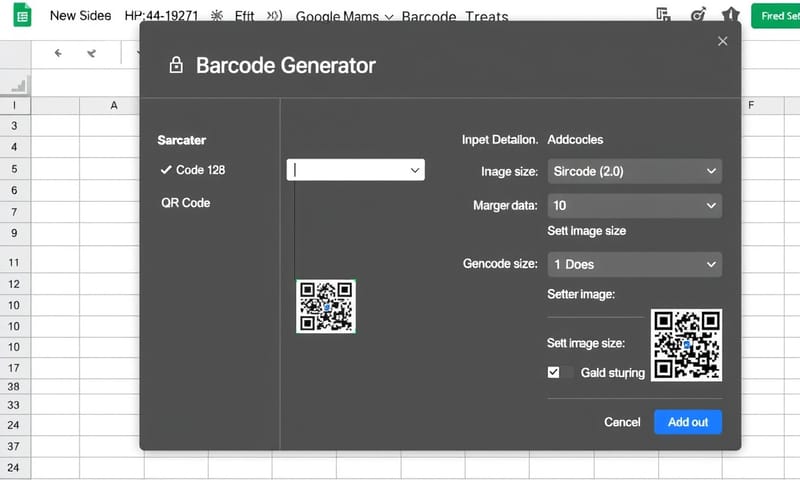Open the Gencode size dropdown

635,264
